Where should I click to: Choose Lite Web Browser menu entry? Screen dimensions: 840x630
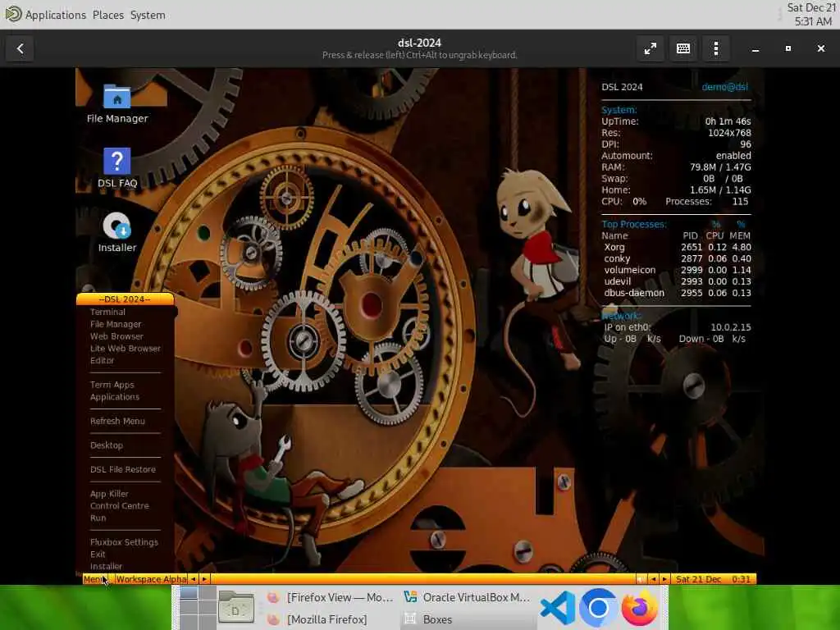click(126, 348)
